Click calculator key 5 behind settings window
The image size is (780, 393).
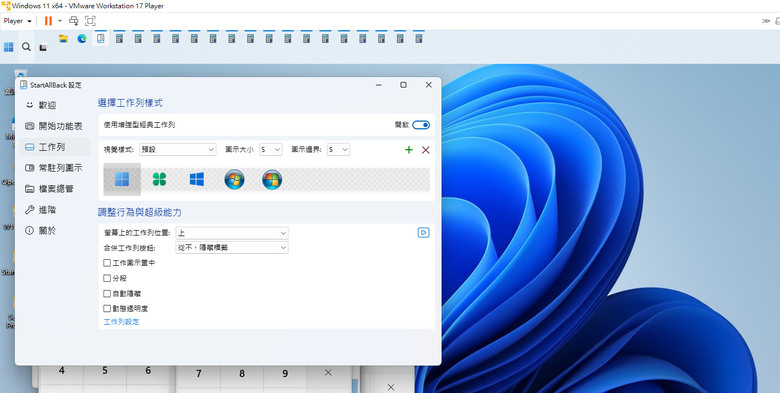[x=105, y=371]
